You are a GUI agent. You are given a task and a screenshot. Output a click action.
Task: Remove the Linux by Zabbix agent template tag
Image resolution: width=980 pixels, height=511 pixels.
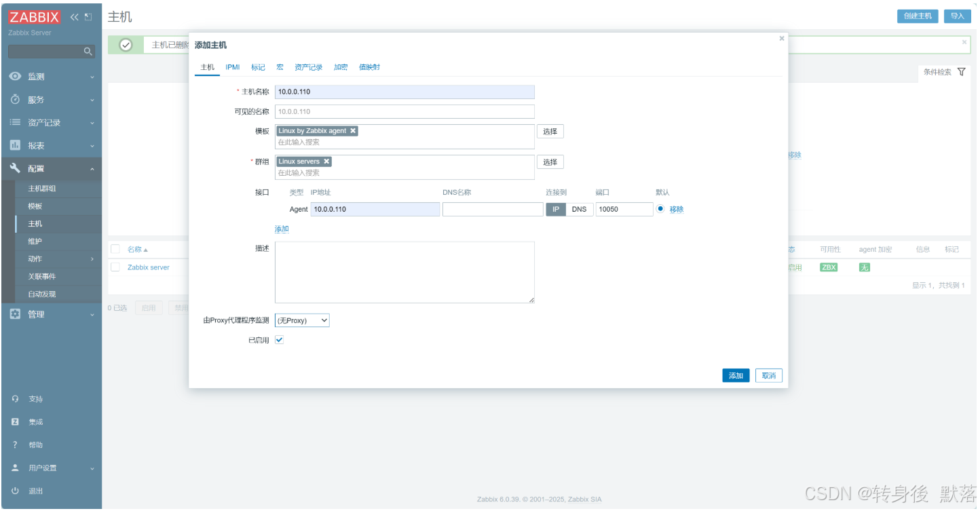point(353,131)
